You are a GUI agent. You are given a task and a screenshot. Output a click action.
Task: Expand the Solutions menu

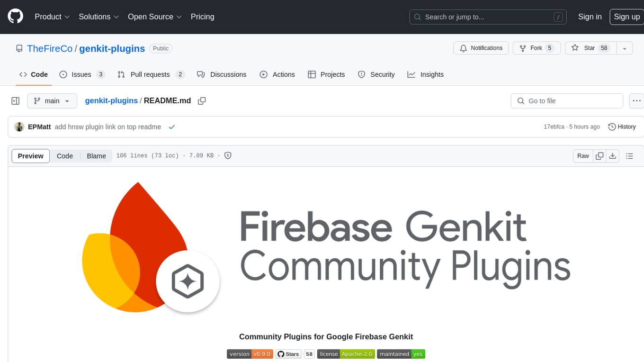pyautogui.click(x=99, y=17)
